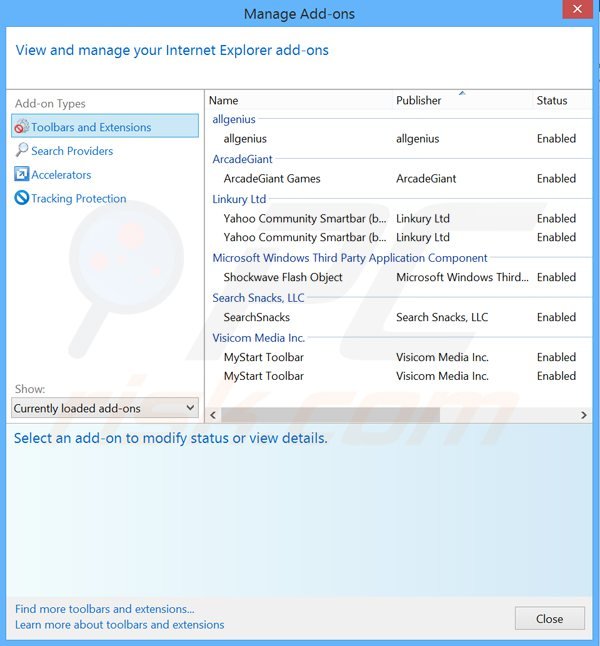Viewport: 600px width, 646px height.
Task: Click Enabled status of Shockwave Flash Object
Action: tap(556, 277)
